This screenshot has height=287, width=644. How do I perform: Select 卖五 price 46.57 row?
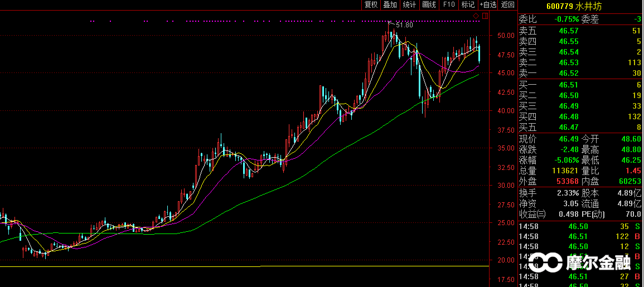coord(581,31)
